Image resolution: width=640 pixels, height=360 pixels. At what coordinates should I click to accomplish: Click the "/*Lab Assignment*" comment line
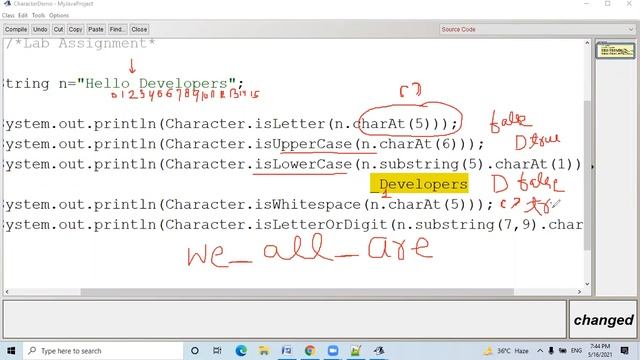80,44
